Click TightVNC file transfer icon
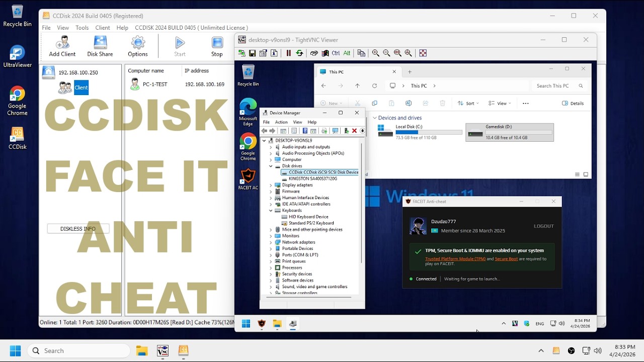 tap(361, 53)
